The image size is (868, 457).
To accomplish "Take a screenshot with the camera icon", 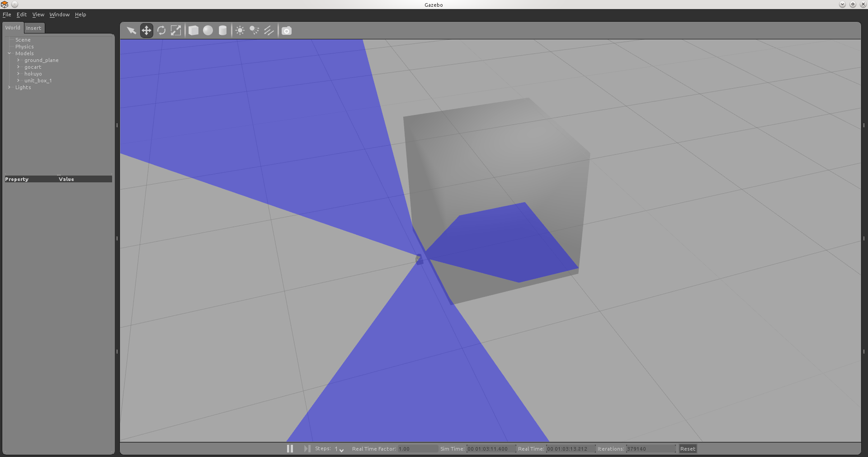I will pyautogui.click(x=286, y=30).
